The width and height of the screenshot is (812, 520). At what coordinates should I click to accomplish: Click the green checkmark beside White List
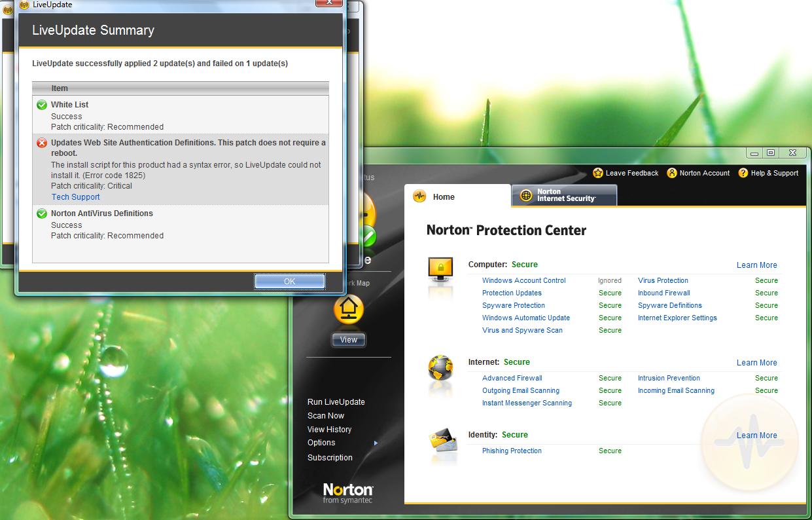[x=42, y=105]
